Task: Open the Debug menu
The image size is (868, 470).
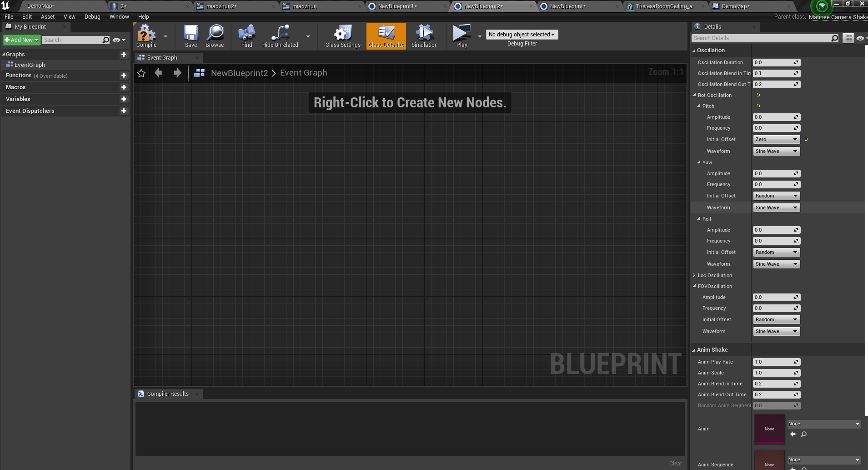Action: click(92, 16)
